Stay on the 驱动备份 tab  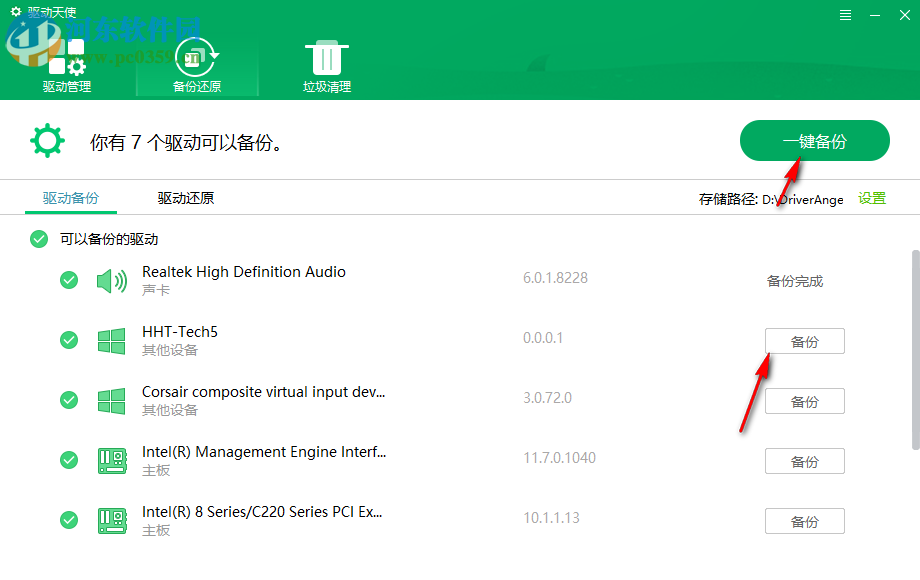[70, 198]
